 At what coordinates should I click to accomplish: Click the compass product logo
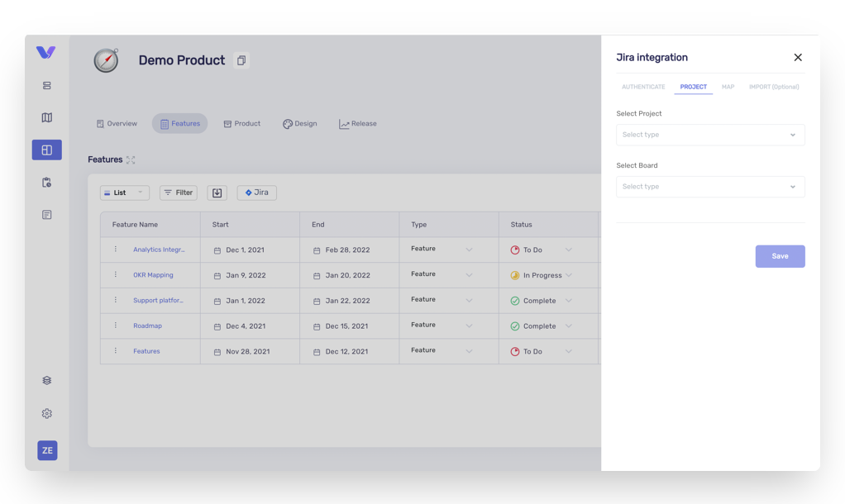point(106,60)
